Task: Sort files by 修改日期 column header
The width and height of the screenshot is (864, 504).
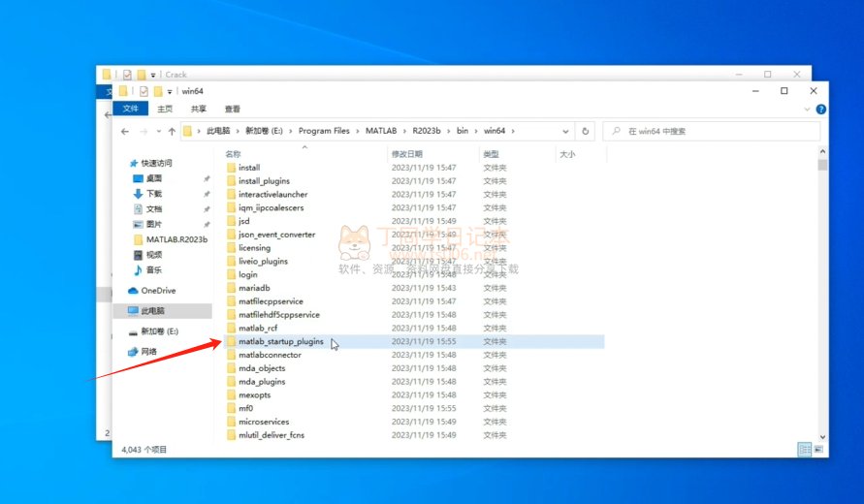Action: click(407, 154)
